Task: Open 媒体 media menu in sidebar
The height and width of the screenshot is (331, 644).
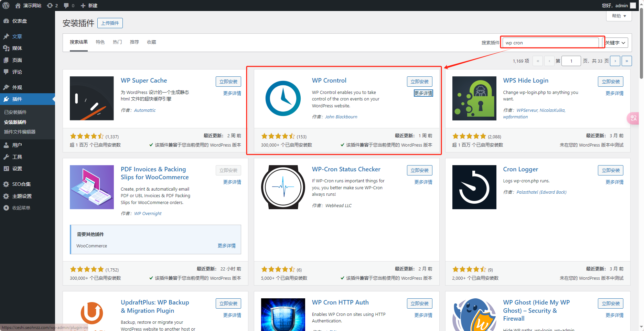Action: point(28,48)
